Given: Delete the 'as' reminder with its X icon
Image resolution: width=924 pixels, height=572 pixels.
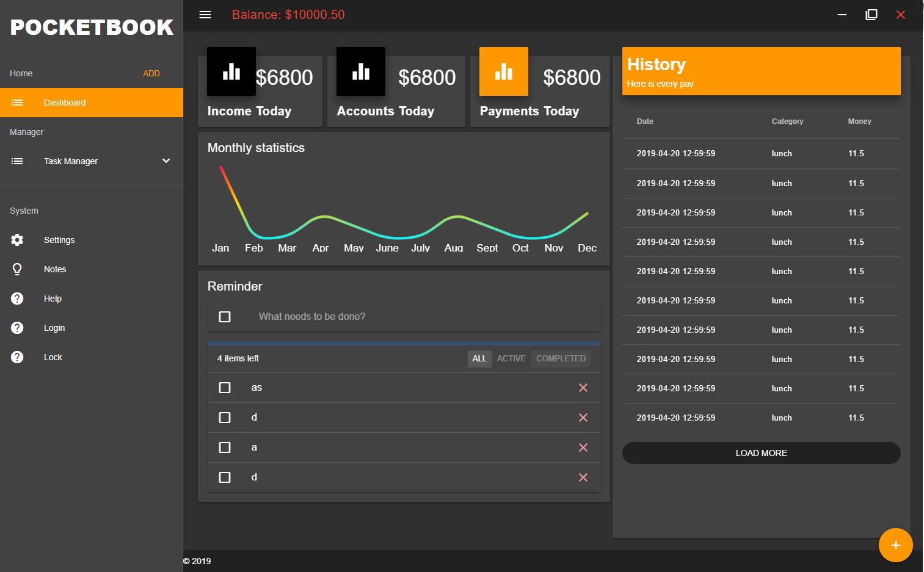Looking at the screenshot, I should (x=583, y=388).
